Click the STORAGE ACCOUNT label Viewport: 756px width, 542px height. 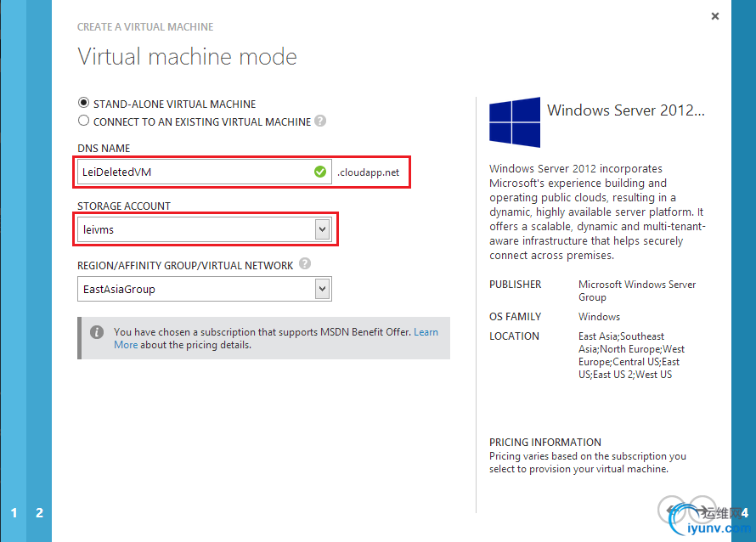(x=124, y=206)
